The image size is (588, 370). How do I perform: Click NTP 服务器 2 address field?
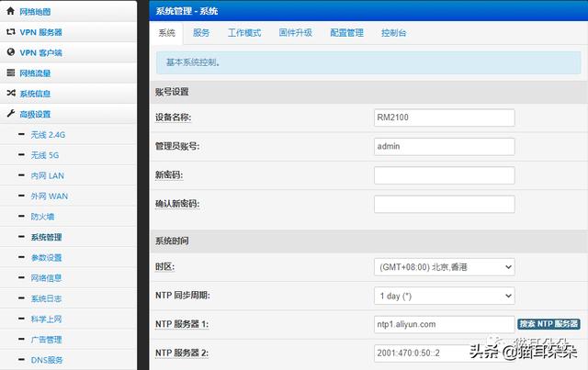pyautogui.click(x=445, y=353)
